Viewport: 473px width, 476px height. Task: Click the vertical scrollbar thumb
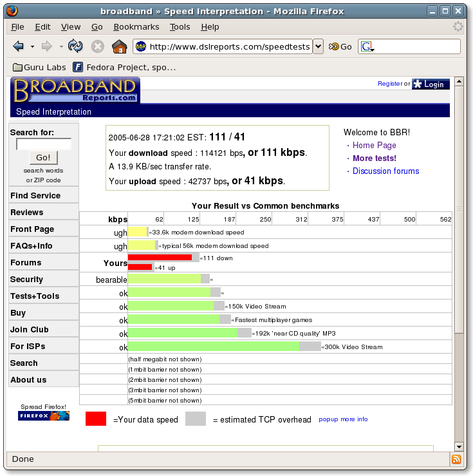pos(459,209)
